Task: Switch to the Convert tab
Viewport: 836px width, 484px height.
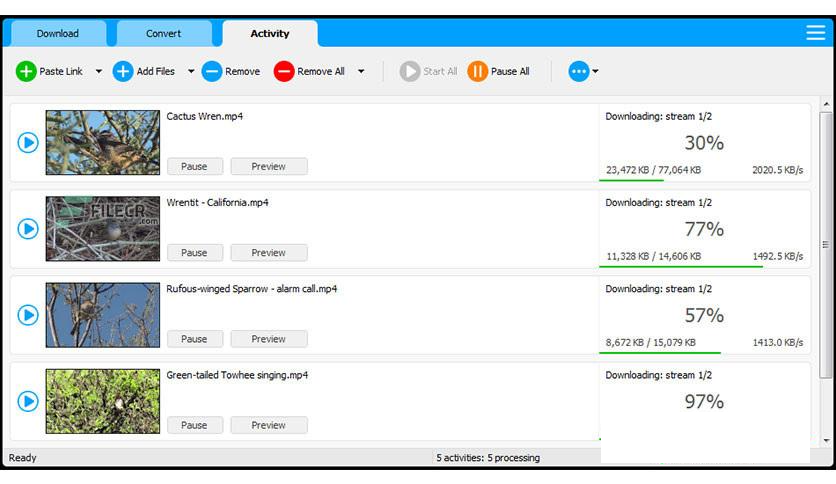Action: point(163,34)
